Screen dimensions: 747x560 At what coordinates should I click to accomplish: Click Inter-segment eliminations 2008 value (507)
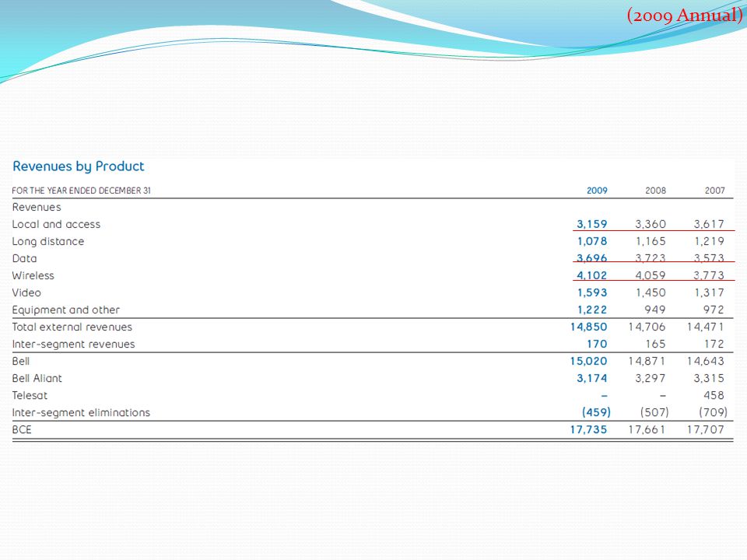654,412
